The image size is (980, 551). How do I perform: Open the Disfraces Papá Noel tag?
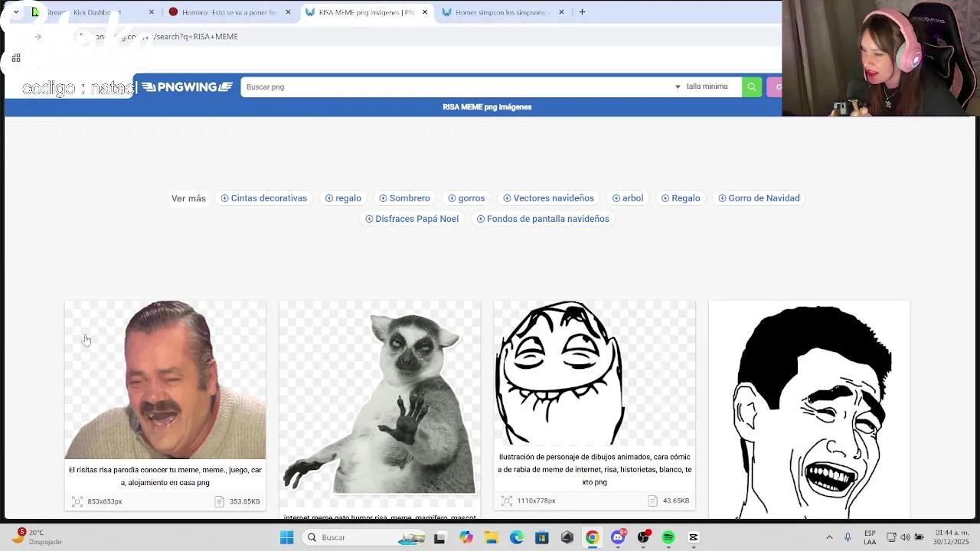[412, 219]
